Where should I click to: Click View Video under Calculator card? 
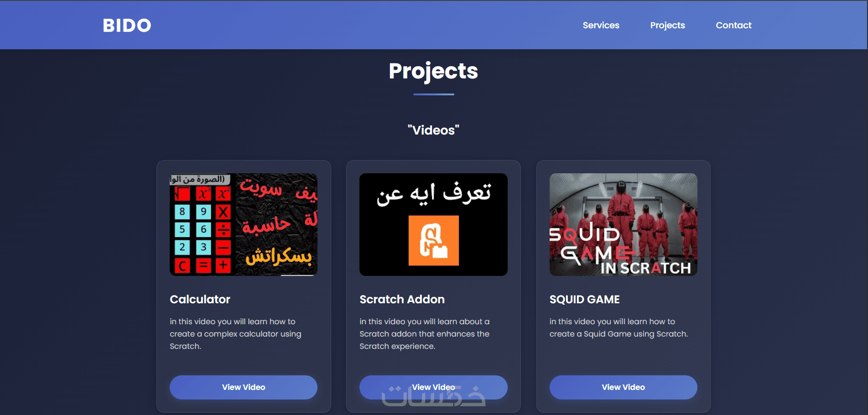coord(244,387)
